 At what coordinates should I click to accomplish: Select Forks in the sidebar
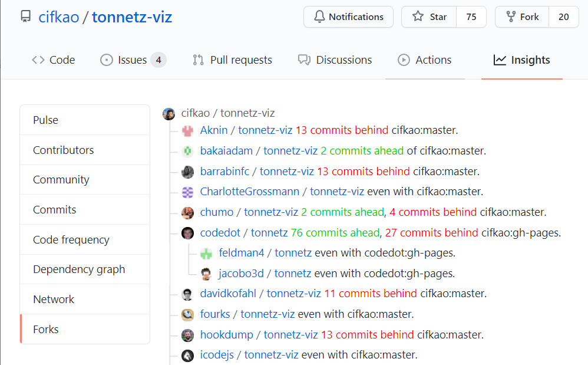85,330
